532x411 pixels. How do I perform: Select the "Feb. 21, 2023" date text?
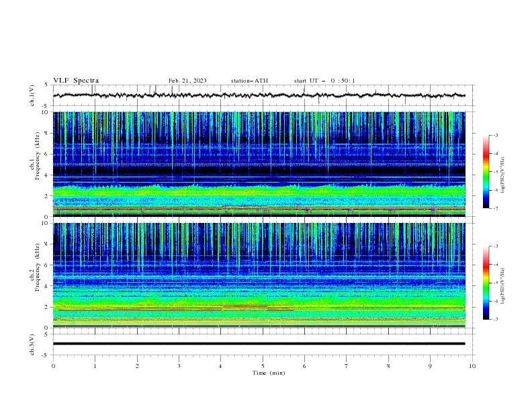coord(187,81)
